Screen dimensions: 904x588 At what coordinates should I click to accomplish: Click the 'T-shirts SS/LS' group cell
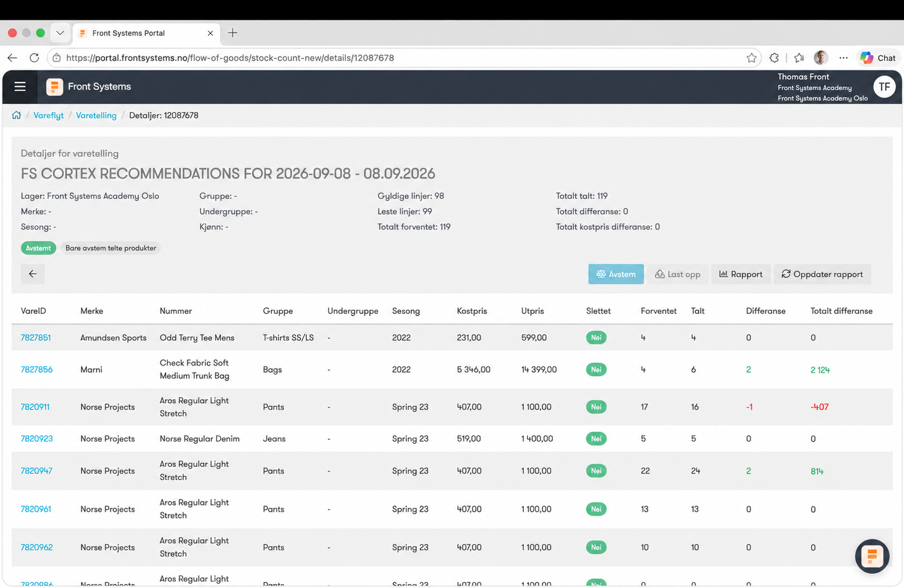288,338
